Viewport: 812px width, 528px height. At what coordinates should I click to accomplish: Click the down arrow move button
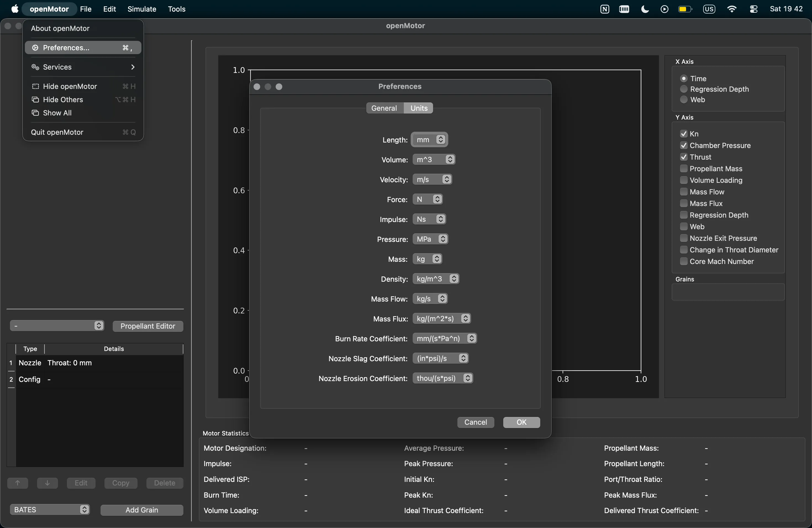click(x=48, y=483)
